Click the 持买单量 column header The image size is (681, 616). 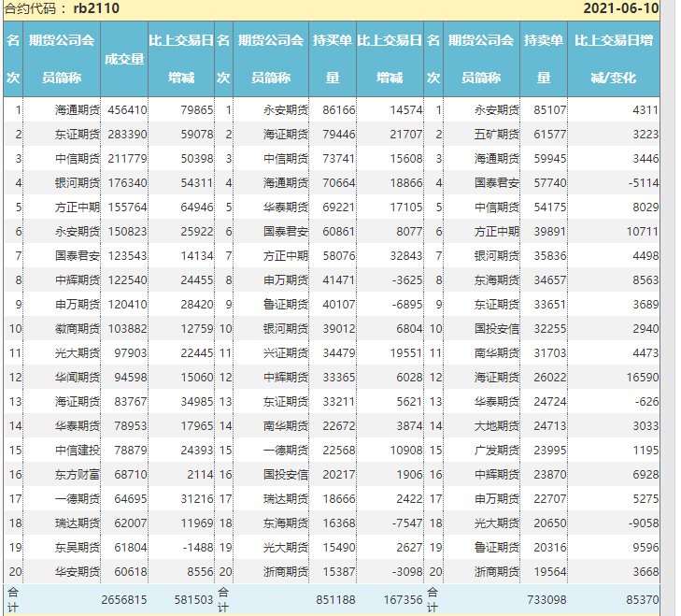(x=332, y=59)
